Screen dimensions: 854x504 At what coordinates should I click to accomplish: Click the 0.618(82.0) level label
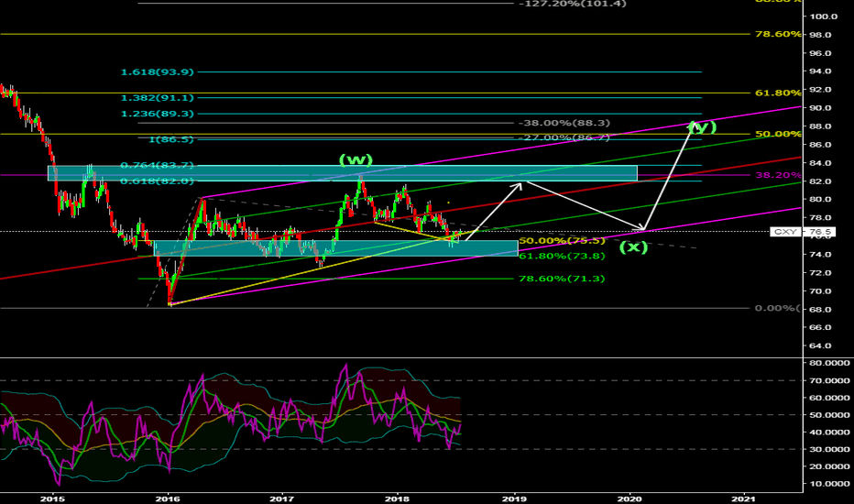point(158,181)
